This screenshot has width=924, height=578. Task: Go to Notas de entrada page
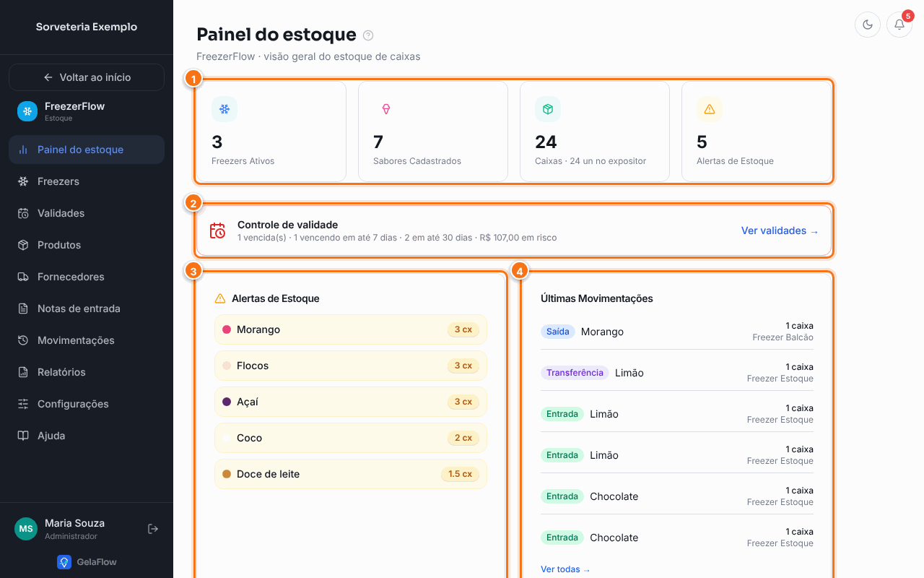point(87,309)
